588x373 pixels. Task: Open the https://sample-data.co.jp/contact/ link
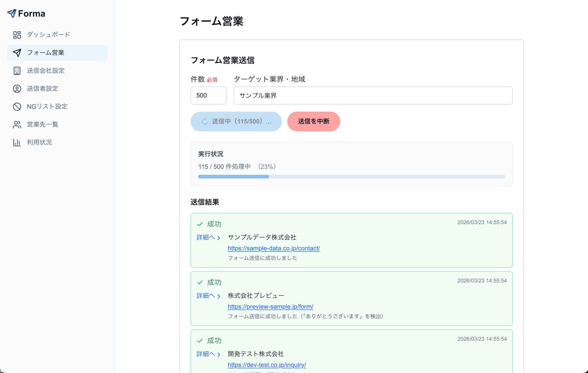coord(274,248)
